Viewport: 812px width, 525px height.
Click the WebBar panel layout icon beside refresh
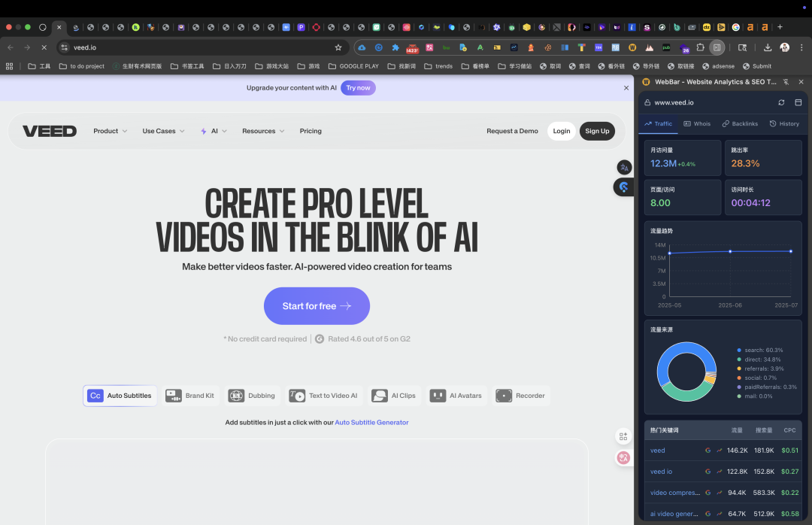tap(798, 102)
